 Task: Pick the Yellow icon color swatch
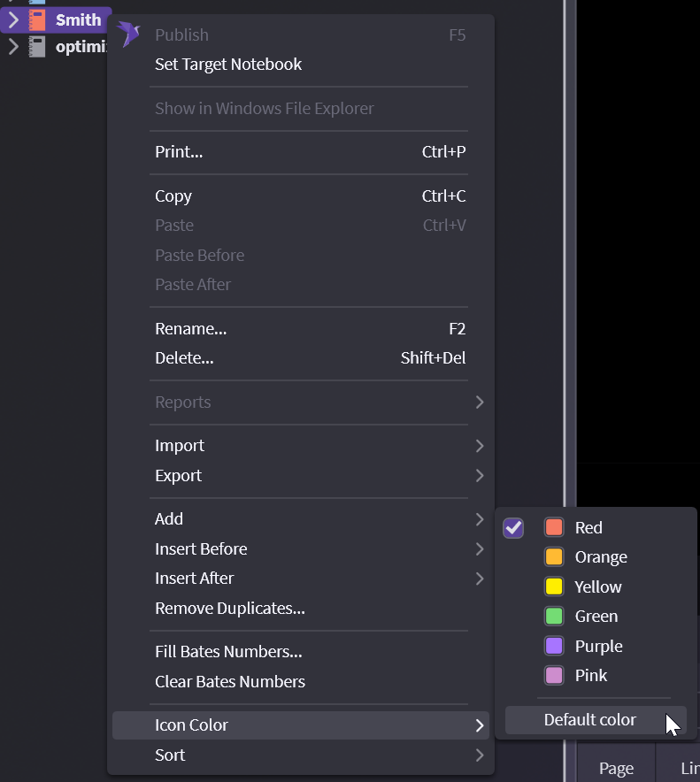click(554, 586)
